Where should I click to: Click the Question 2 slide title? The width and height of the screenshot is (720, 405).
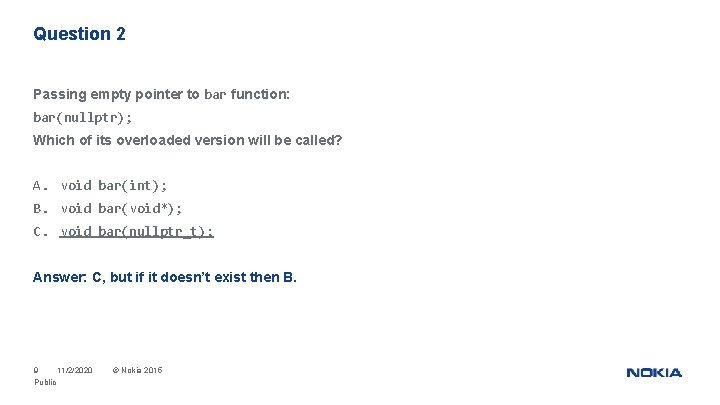[x=79, y=34]
